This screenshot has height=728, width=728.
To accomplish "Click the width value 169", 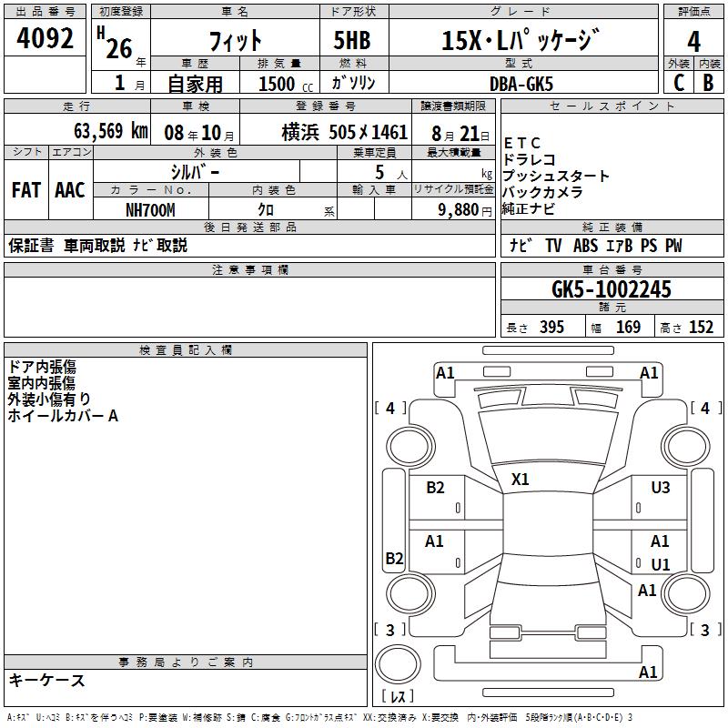I will [628, 328].
